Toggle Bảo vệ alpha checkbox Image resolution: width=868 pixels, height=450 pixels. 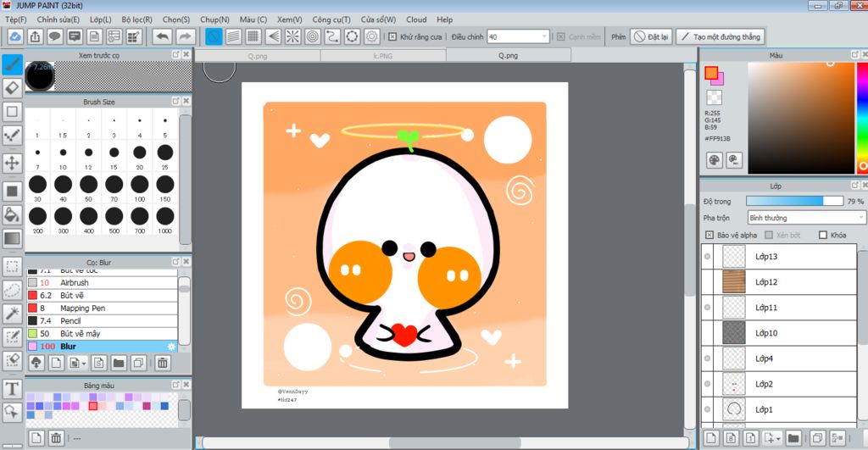(x=709, y=236)
